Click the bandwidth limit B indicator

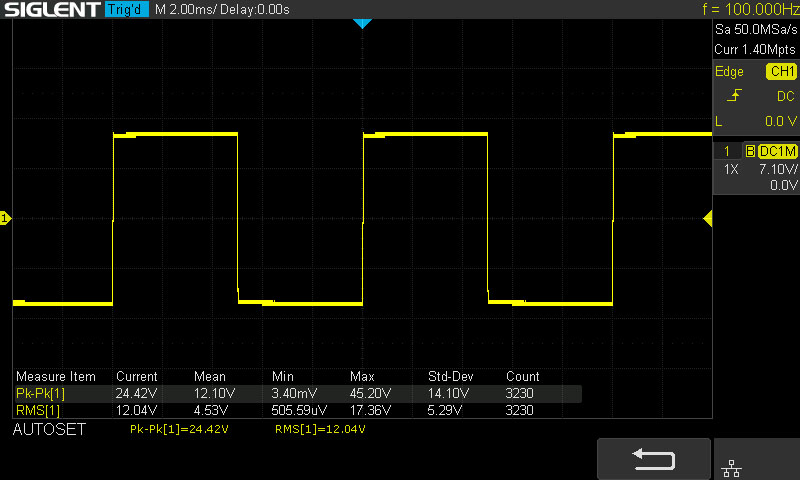pos(750,151)
